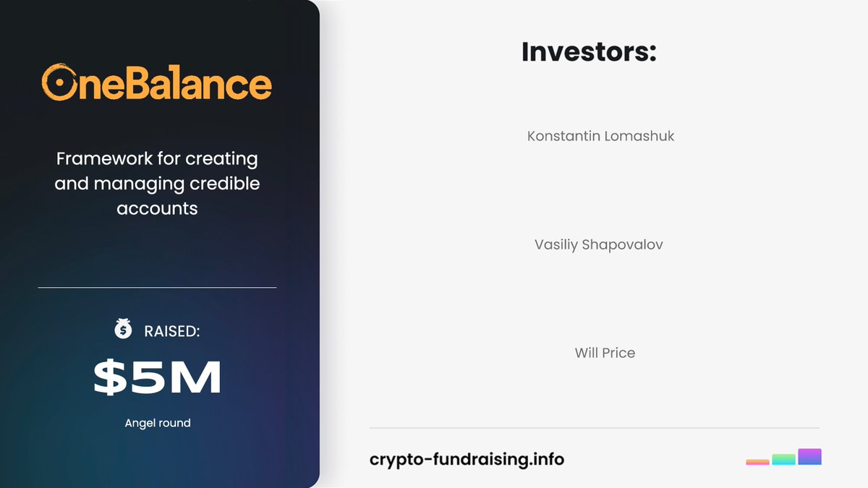868x488 pixels.
Task: Click the $5M raised amount
Action: coord(158,378)
